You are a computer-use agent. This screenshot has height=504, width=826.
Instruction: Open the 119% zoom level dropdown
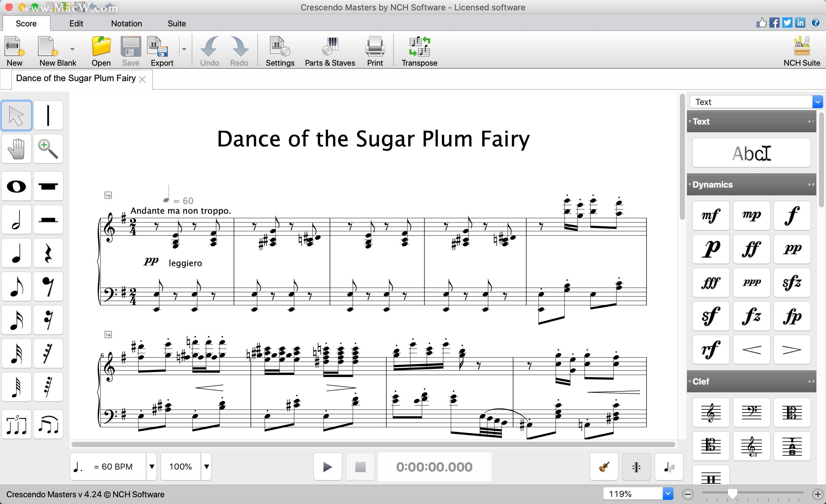[668, 494]
